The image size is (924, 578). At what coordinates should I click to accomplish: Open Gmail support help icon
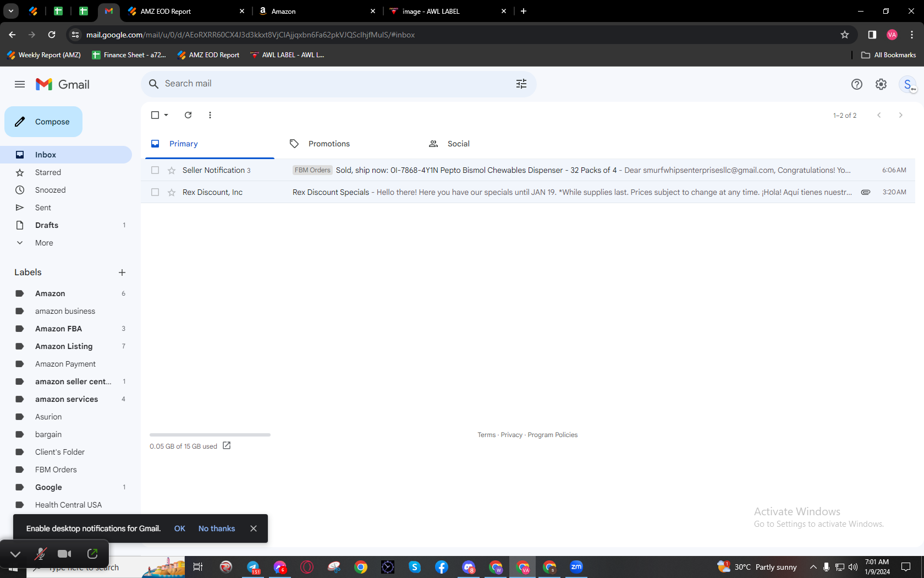pyautogui.click(x=857, y=84)
